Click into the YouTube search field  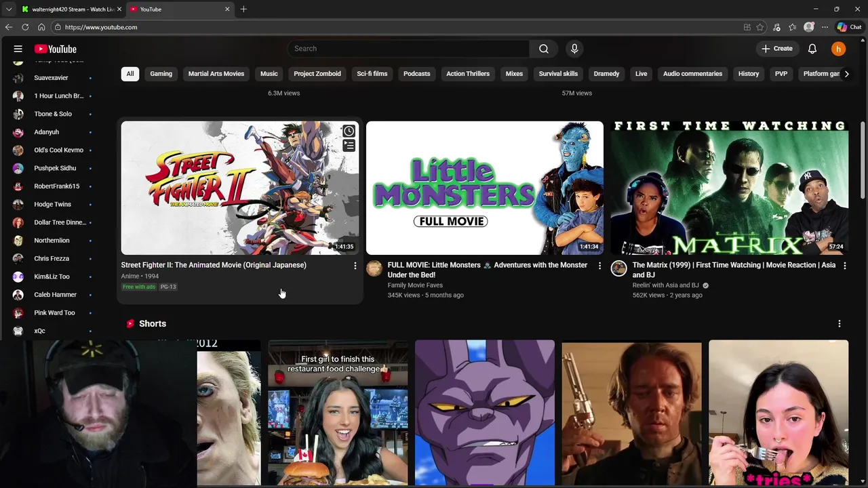tap(408, 49)
